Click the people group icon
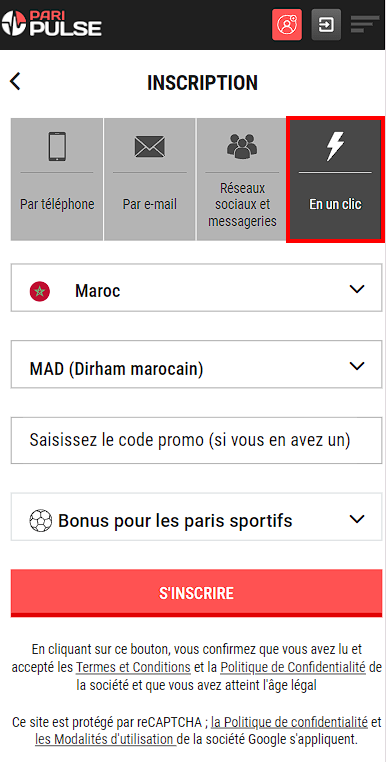The height and width of the screenshot is (762, 386). 242,144
